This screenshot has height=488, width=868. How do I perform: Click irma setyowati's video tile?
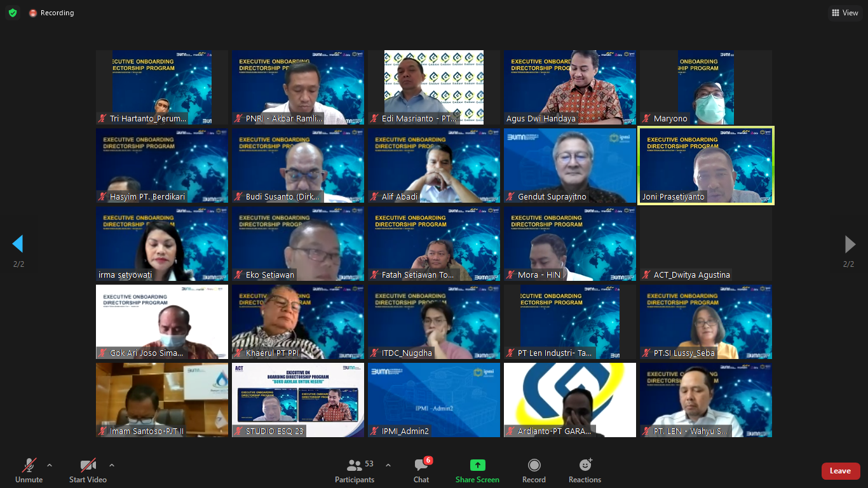click(x=162, y=244)
